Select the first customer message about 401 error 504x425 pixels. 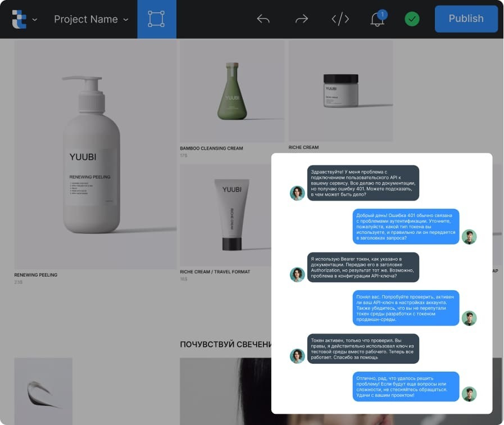[x=363, y=183]
